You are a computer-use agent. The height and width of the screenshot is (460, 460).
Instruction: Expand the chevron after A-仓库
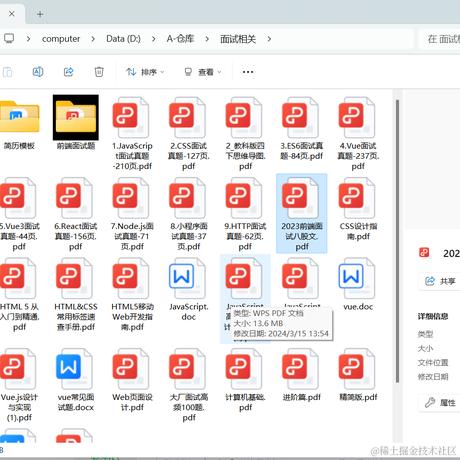click(x=207, y=39)
